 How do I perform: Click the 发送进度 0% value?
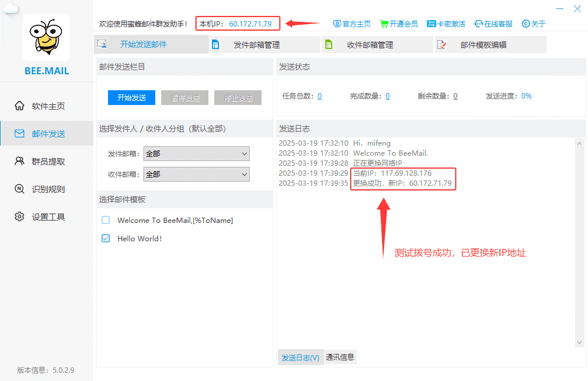coord(527,96)
